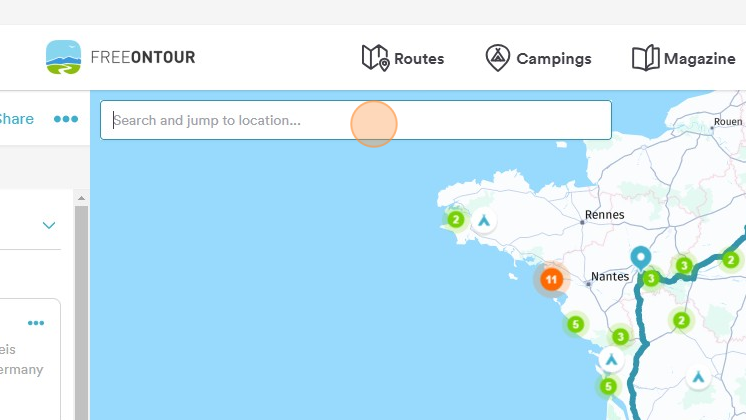Click the Rennes city label on the map

click(x=604, y=214)
